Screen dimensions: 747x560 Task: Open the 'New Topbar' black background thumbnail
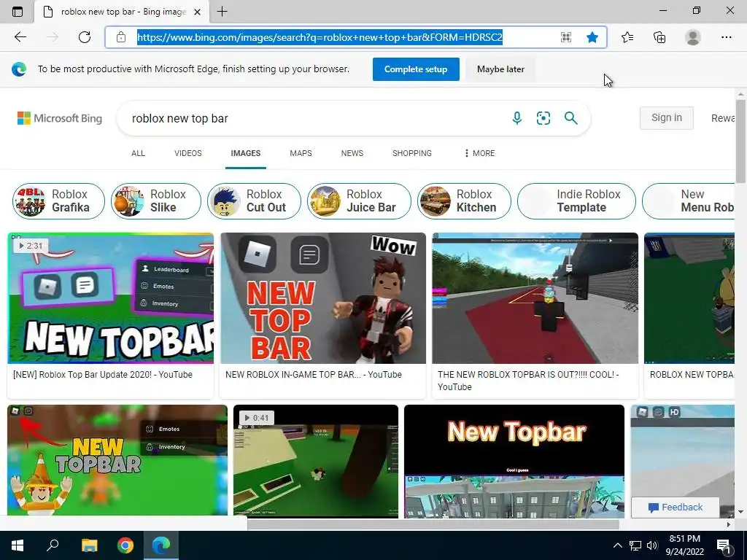click(x=514, y=461)
